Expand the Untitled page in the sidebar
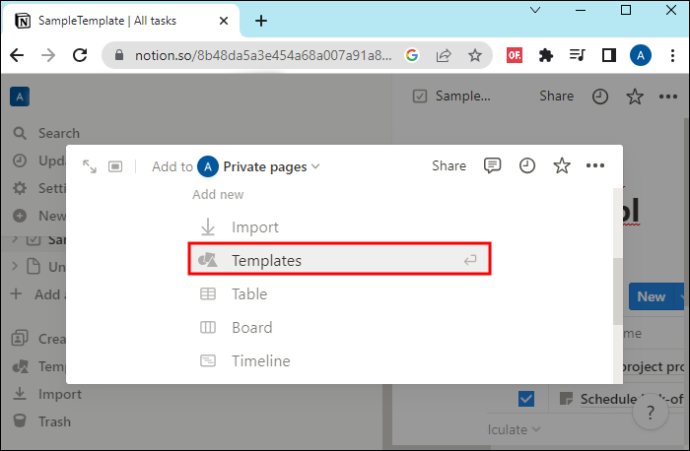 tap(15, 267)
